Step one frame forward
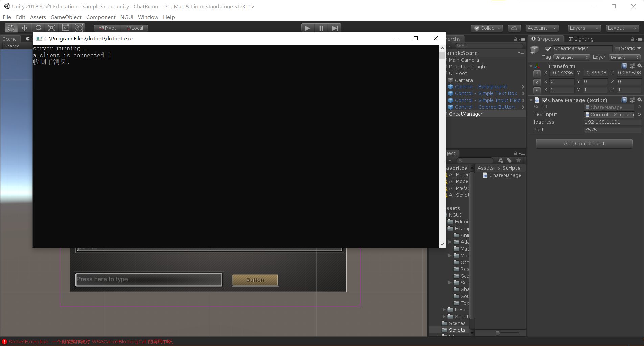 [335, 28]
